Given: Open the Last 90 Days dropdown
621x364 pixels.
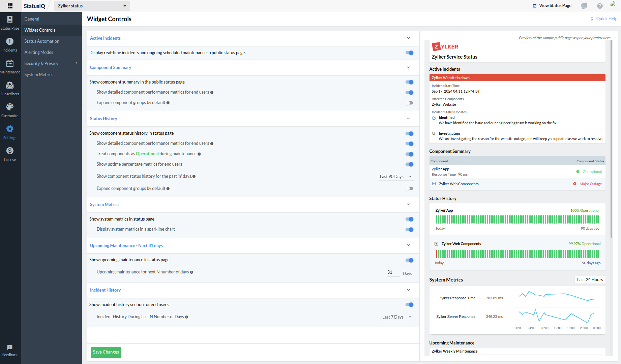Looking at the screenshot, I should tap(395, 176).
